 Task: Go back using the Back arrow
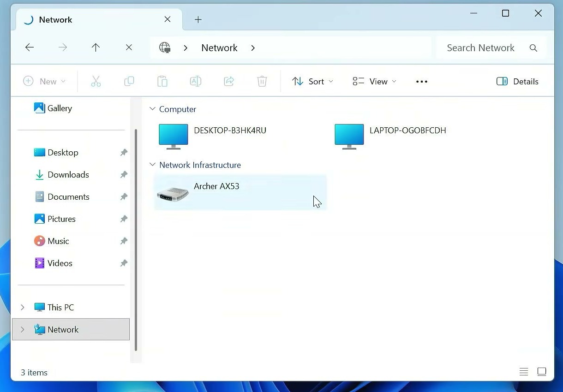pos(30,48)
